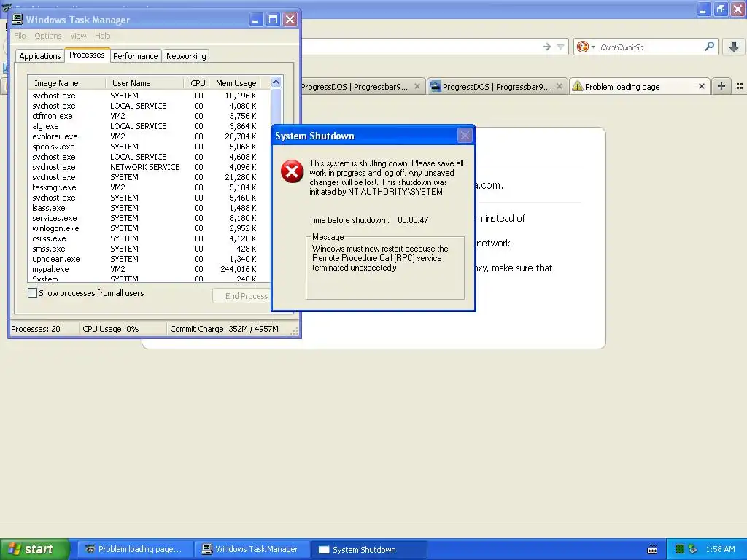Switch to Problem loading page taskbar button
This screenshot has height=560, width=747.
pos(134,549)
